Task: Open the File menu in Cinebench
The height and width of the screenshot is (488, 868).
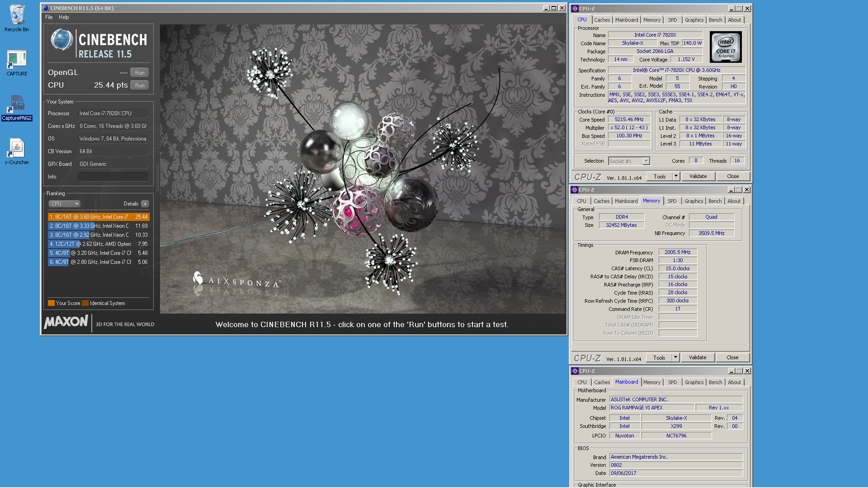Action: click(49, 17)
